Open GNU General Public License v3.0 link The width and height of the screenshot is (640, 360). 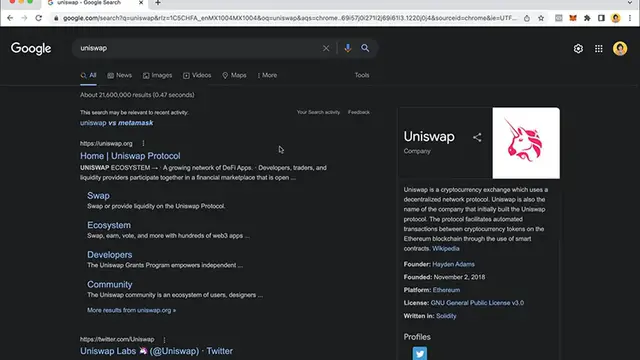[477, 303]
